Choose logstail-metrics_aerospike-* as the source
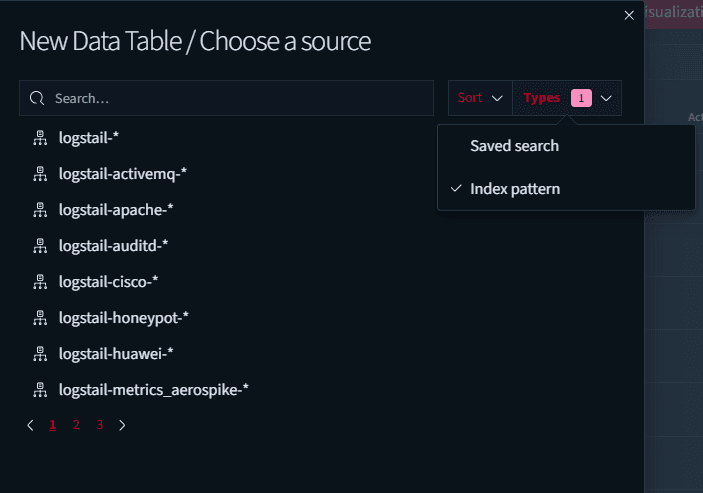Image resolution: width=703 pixels, height=493 pixels. (x=154, y=390)
